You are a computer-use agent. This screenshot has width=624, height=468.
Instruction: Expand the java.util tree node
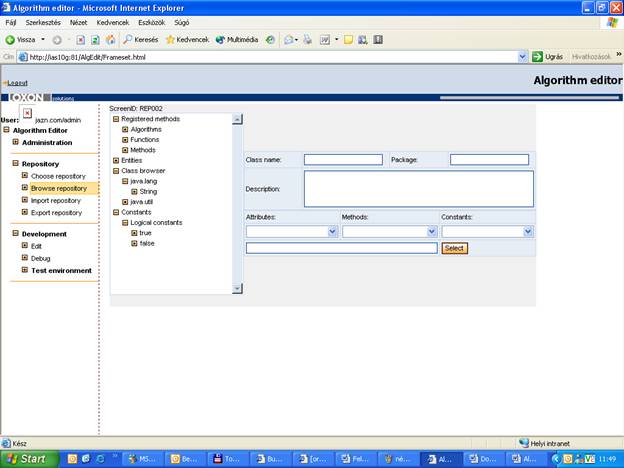pos(125,202)
